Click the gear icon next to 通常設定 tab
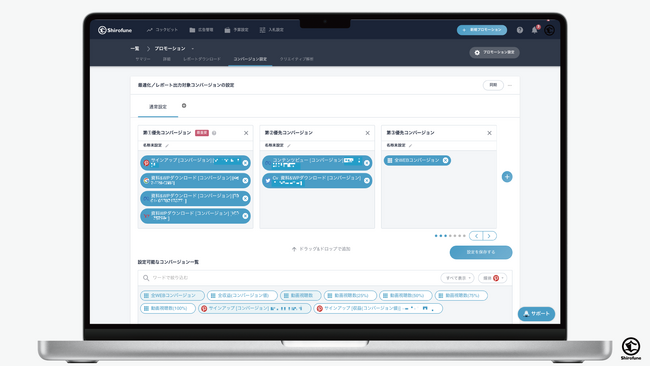The height and width of the screenshot is (366, 650). (184, 106)
